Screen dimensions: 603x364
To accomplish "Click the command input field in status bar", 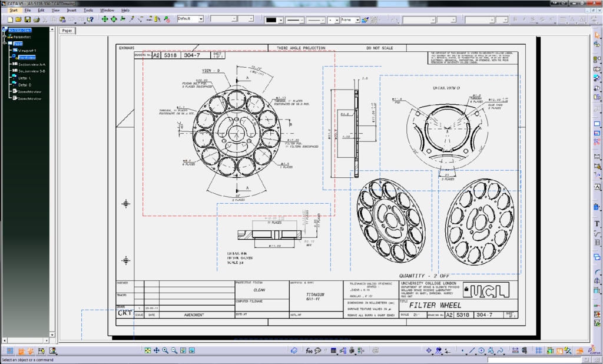I will (x=534, y=360).
